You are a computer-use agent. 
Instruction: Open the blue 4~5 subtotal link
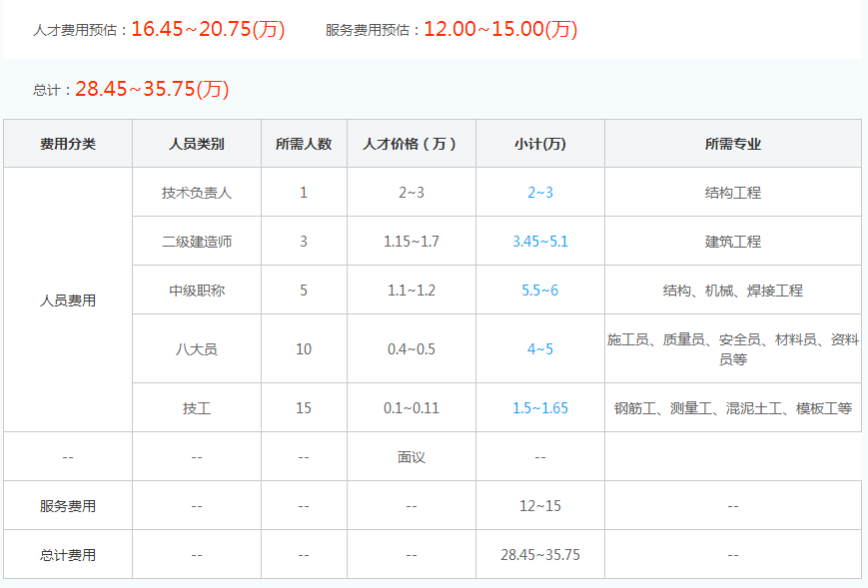(539, 349)
